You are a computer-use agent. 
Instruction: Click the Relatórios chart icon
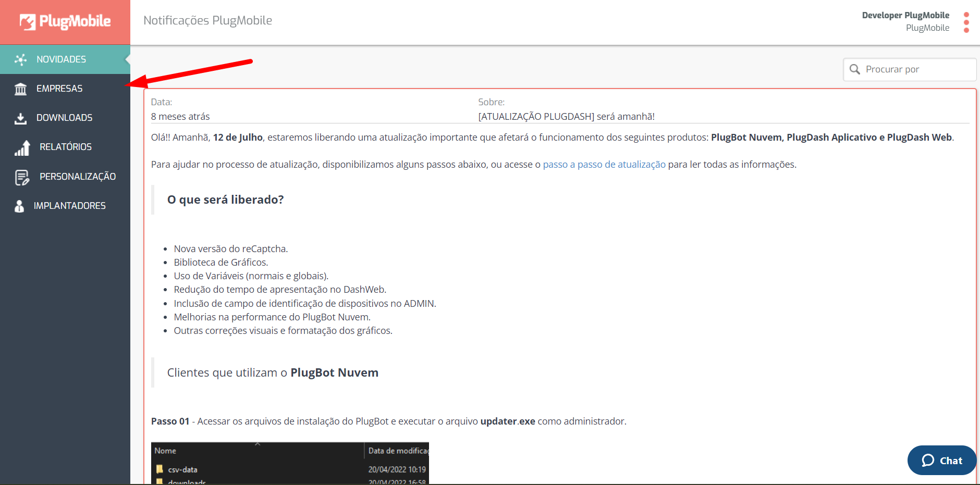[22, 148]
